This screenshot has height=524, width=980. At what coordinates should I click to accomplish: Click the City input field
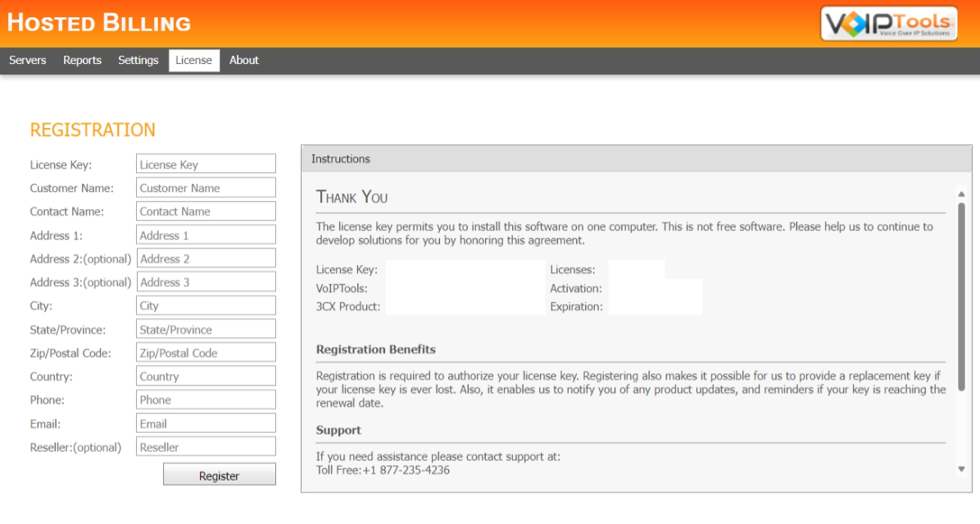205,305
